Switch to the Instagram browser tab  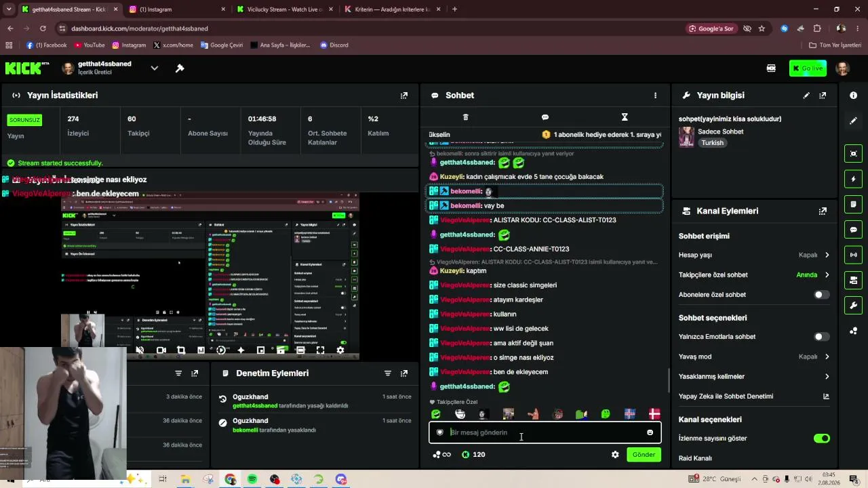pos(178,9)
